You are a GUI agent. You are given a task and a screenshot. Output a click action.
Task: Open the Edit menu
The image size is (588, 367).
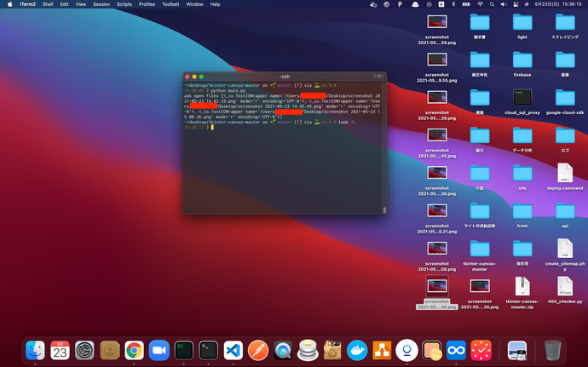coord(65,4)
